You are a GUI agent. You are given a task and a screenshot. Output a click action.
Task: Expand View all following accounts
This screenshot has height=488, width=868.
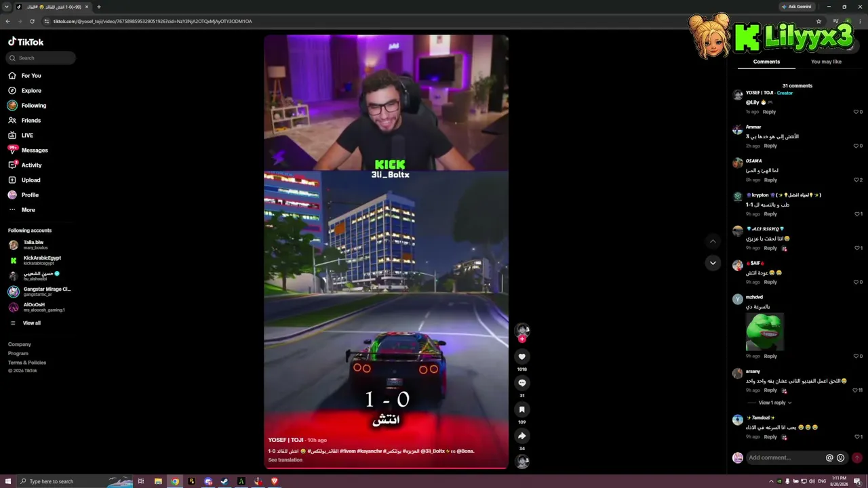pos(25,323)
